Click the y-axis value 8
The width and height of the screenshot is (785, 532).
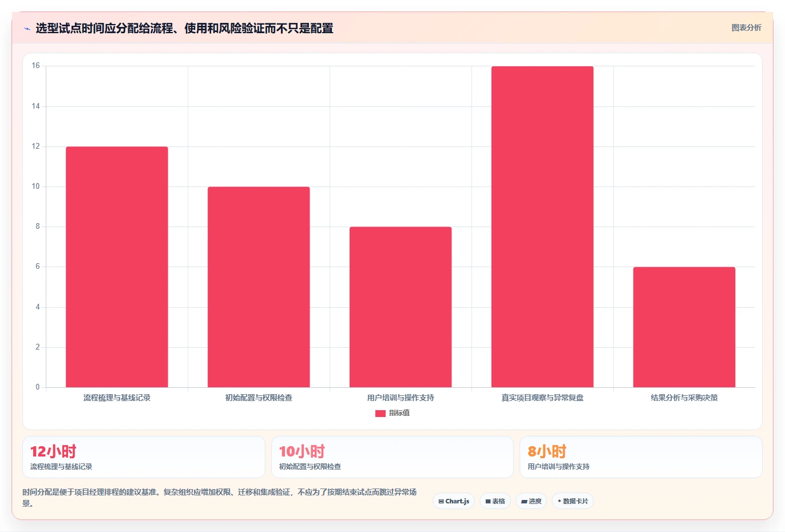click(38, 227)
